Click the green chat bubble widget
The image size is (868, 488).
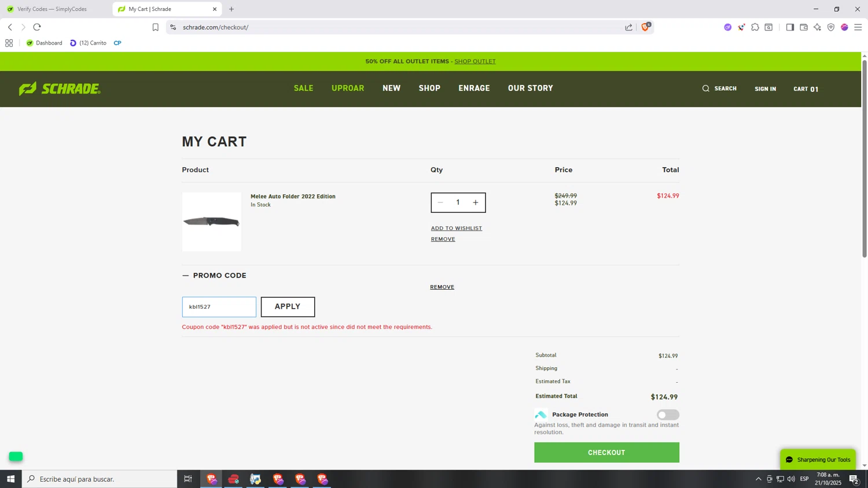coord(16,456)
